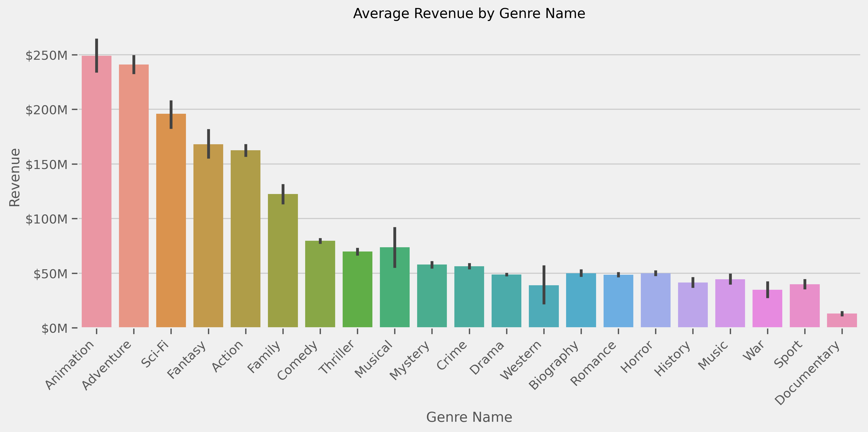Select the Romance bar
Viewport: 868px width, 432px height.
pyautogui.click(x=618, y=301)
